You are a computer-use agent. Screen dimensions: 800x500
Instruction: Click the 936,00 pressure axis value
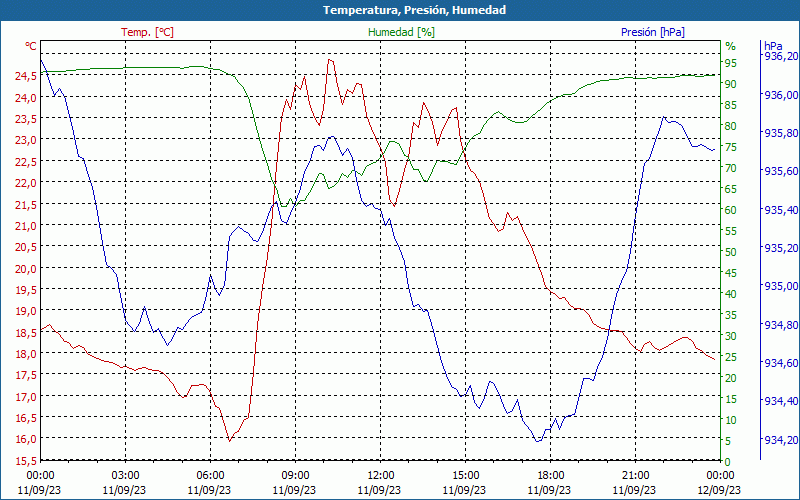pyautogui.click(x=781, y=95)
